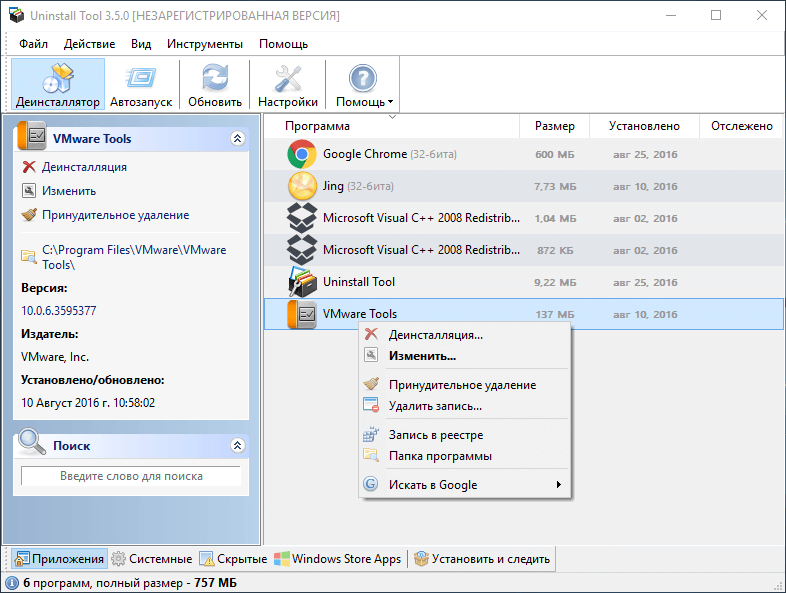The image size is (786, 593).
Task: Select the Uninstall Tool row text
Action: 359,282
